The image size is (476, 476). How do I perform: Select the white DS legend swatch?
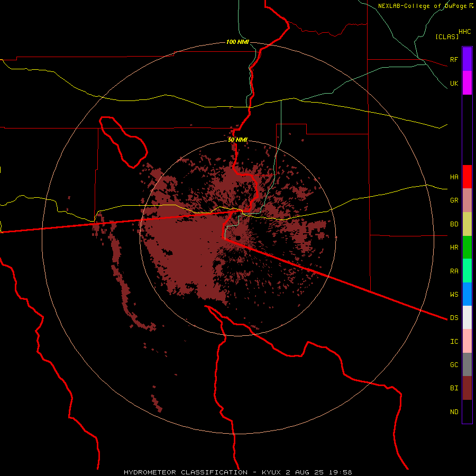tap(467, 317)
